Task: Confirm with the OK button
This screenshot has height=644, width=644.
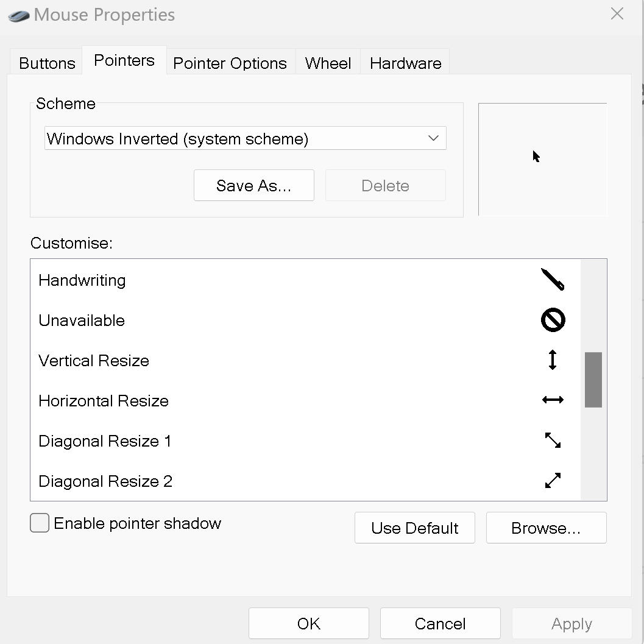Action: pyautogui.click(x=309, y=623)
